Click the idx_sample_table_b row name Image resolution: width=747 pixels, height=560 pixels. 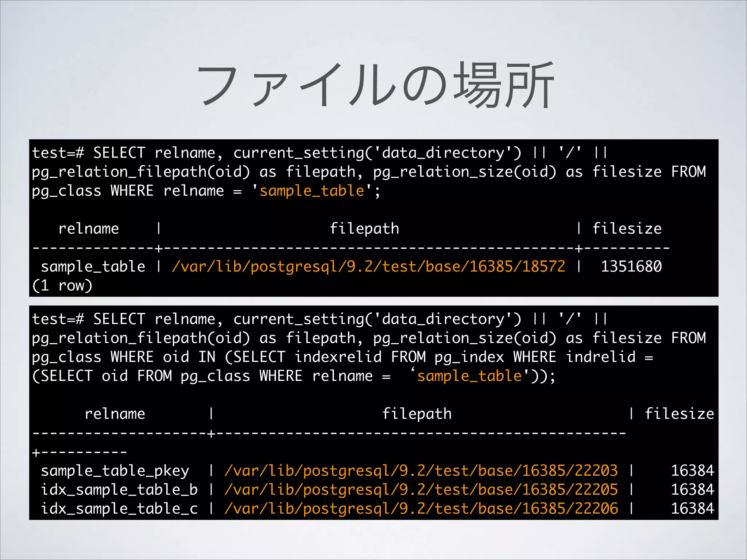[119, 490]
